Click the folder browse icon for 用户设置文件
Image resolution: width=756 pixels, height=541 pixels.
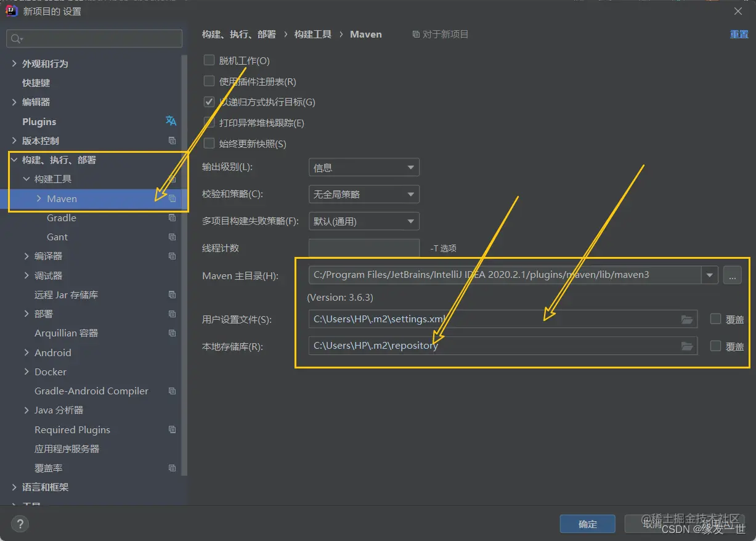pyautogui.click(x=687, y=319)
